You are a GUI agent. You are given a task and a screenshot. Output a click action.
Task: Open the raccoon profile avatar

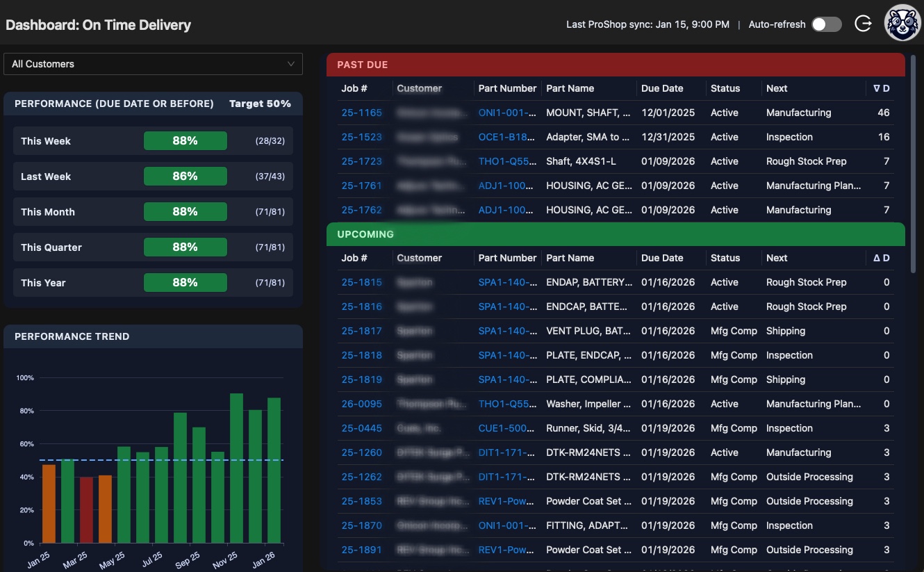pyautogui.click(x=902, y=24)
